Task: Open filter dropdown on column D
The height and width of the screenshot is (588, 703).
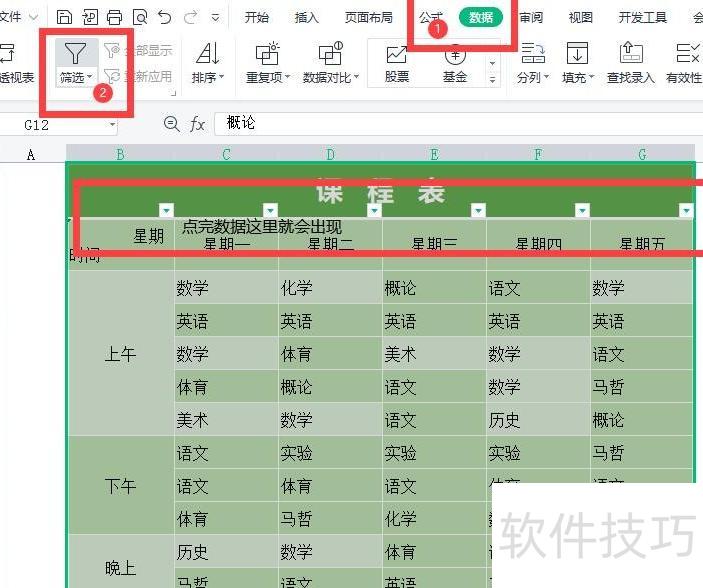Action: coord(374,210)
